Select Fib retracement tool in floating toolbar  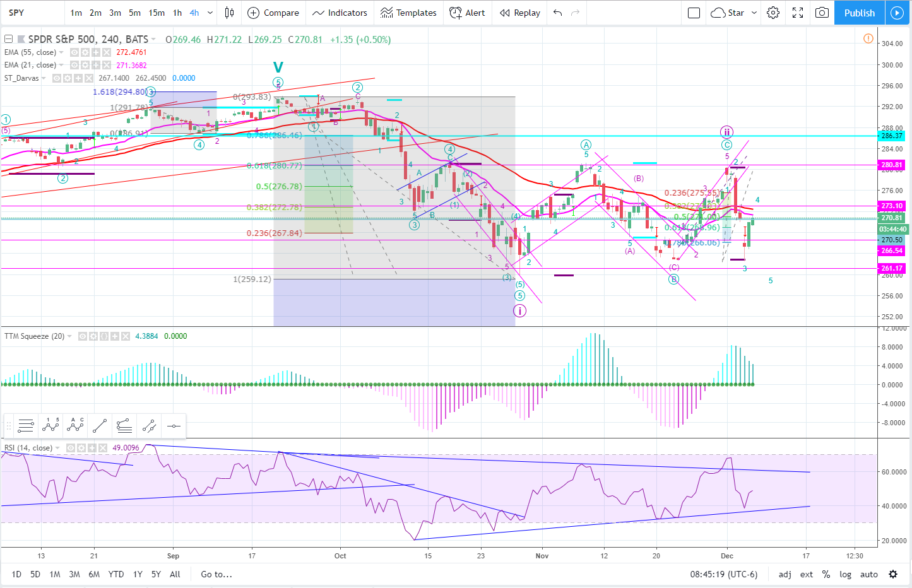click(25, 426)
